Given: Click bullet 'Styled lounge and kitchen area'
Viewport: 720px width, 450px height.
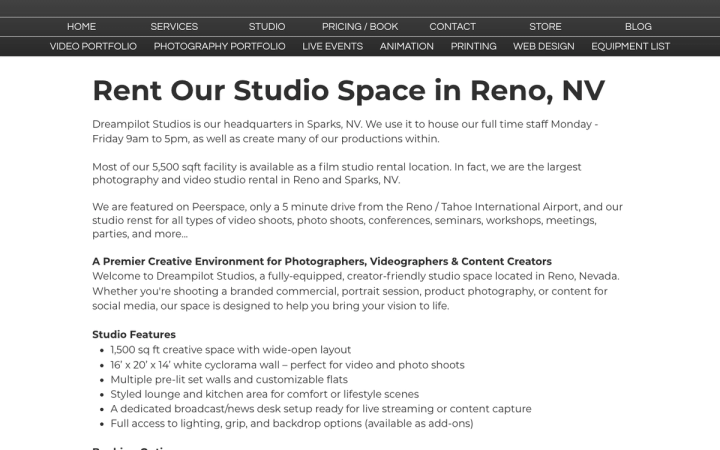Looking at the screenshot, I should (264, 394).
